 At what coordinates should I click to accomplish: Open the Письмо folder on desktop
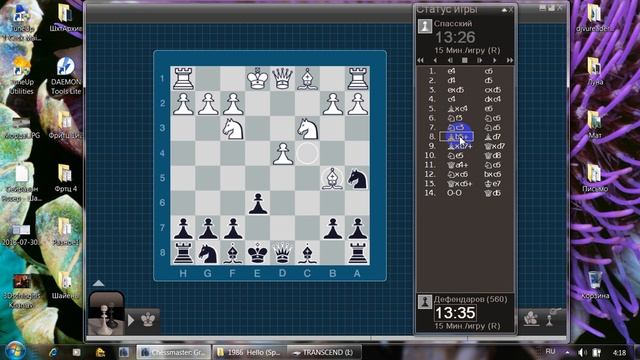pyautogui.click(x=595, y=178)
